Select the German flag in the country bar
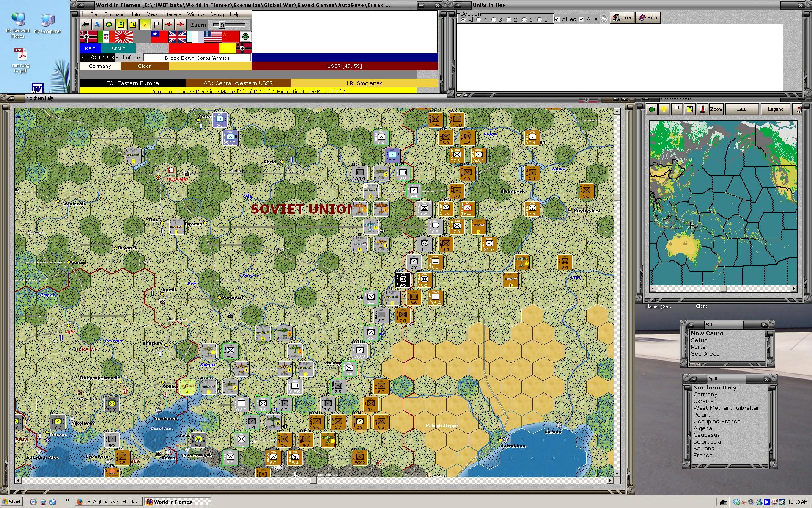 tap(88, 37)
